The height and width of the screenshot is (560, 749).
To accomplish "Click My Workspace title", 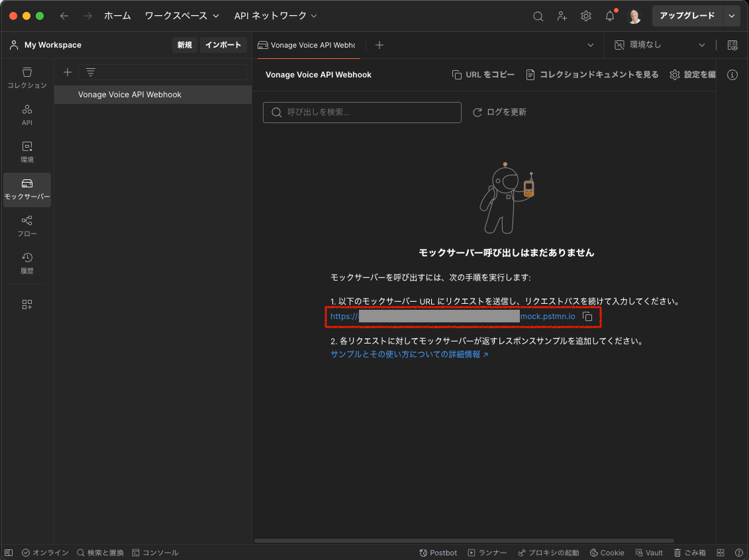I will click(x=52, y=45).
